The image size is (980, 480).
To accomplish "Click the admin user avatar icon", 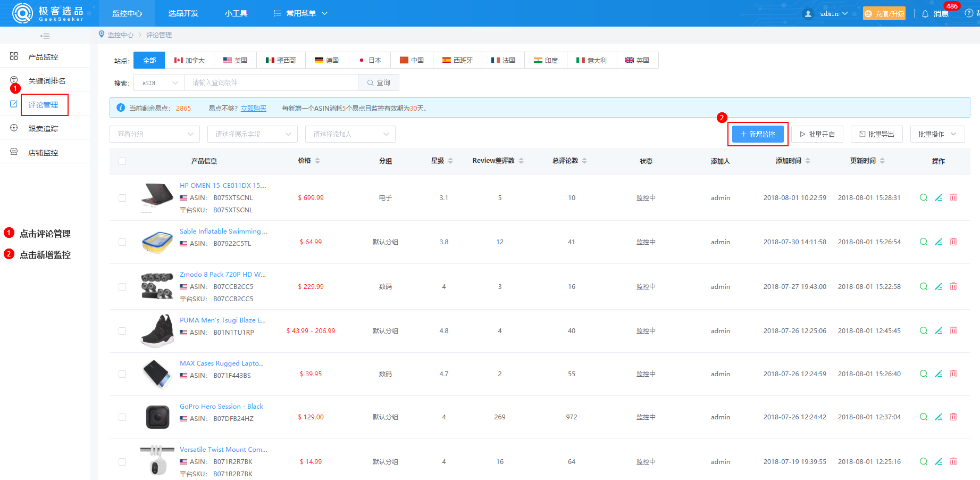I will pyautogui.click(x=808, y=14).
